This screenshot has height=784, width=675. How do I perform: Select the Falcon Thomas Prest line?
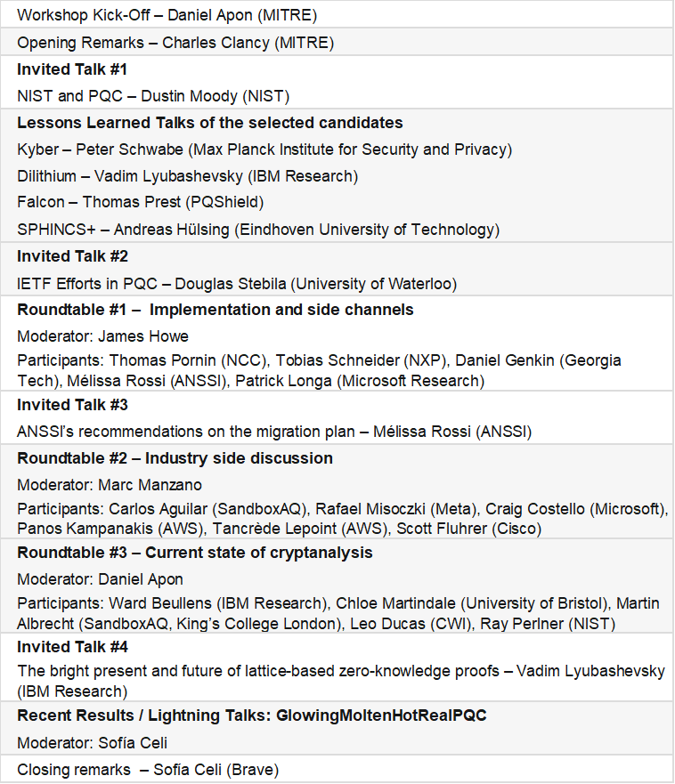tap(141, 203)
